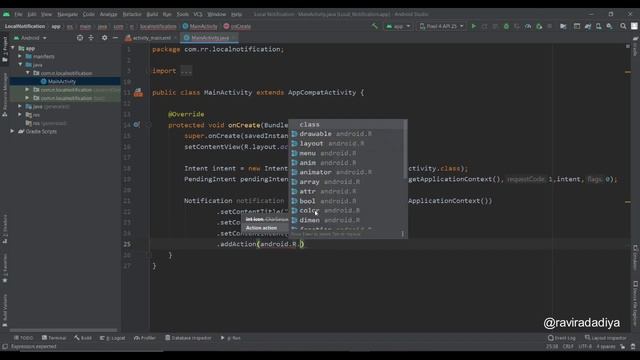
Task: Click the class gutter icon beside MainActivity declaration
Action: [138, 93]
